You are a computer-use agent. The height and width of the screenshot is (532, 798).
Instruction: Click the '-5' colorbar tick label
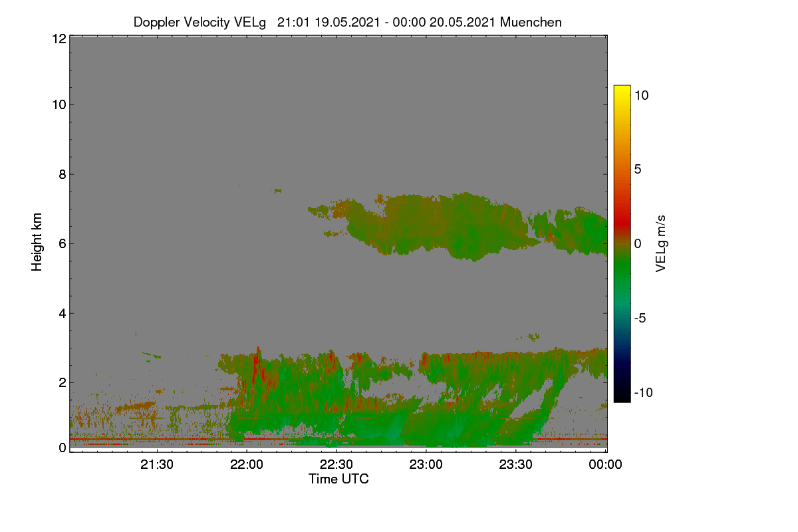tap(640, 319)
